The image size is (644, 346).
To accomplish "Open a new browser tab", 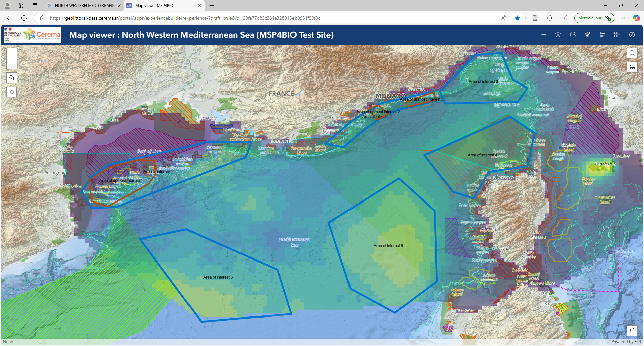I will [212, 6].
